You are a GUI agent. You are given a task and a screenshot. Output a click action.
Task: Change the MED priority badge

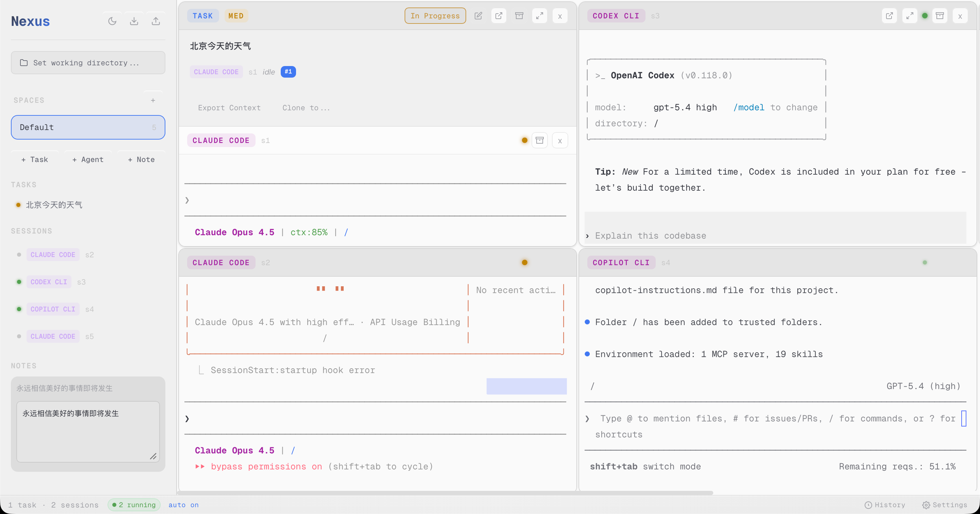coord(236,16)
